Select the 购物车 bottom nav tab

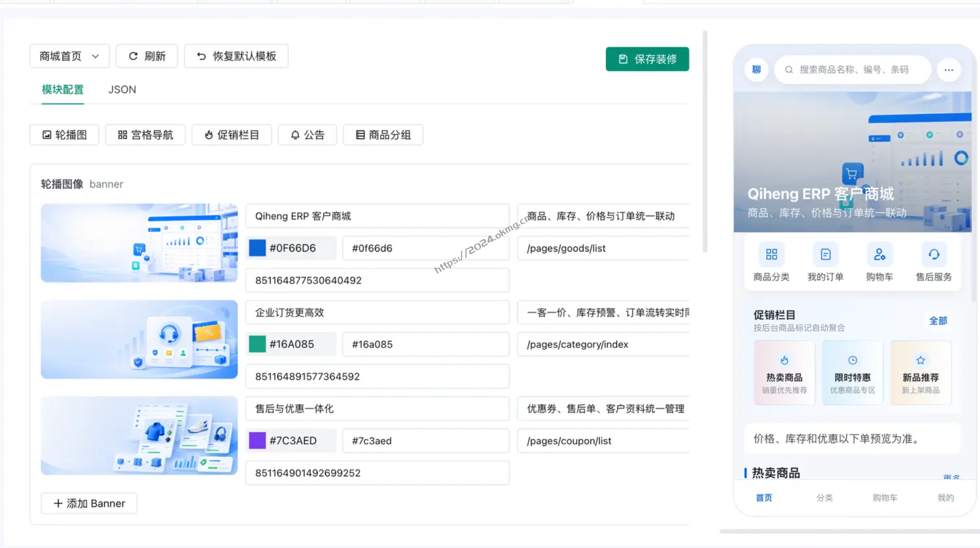pos(885,498)
